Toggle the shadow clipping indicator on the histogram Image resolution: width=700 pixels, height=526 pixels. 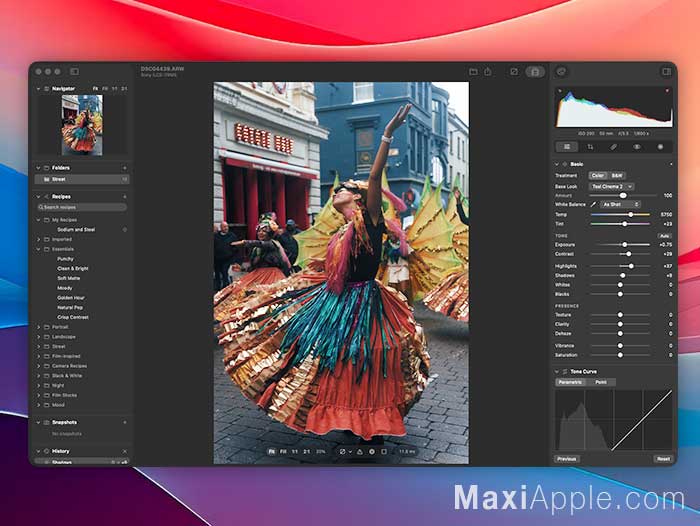[x=559, y=91]
